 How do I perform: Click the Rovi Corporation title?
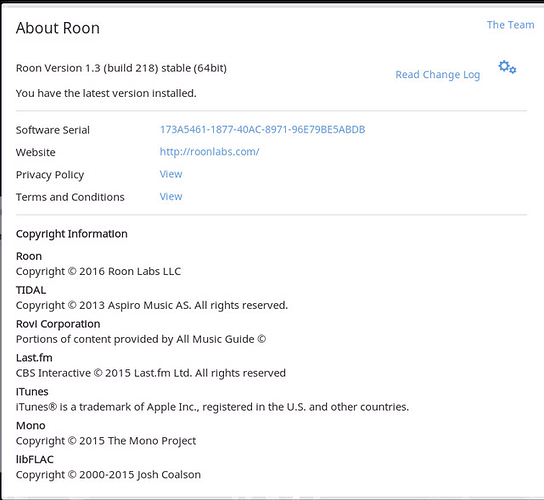tap(58, 324)
